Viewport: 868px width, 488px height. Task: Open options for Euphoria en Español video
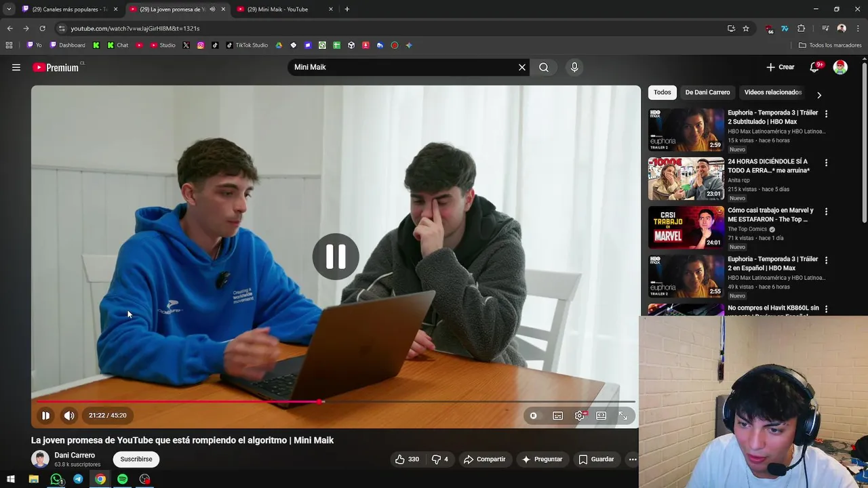tap(826, 260)
